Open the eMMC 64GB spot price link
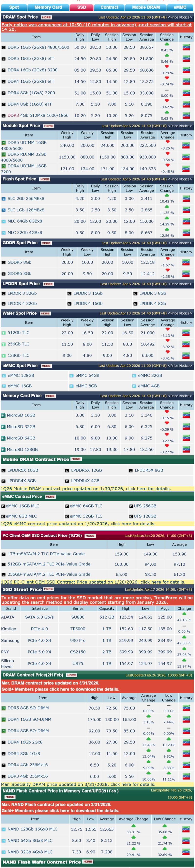Screen dimensions: 195x868 87,375
